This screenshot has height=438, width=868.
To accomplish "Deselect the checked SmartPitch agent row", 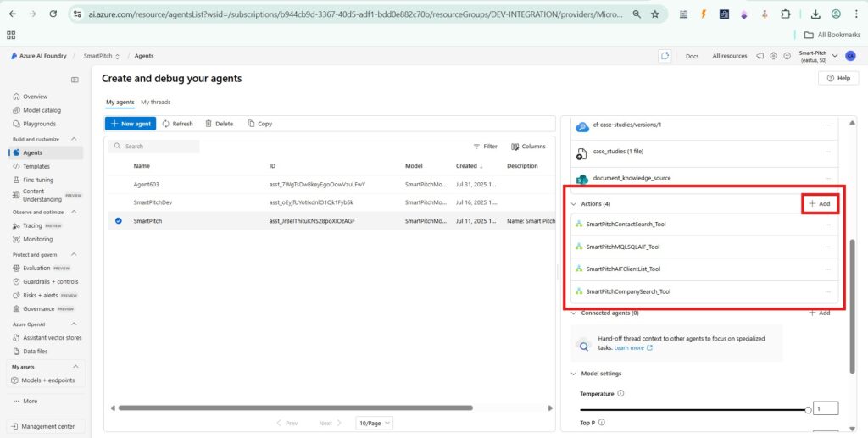I will 119,220.
